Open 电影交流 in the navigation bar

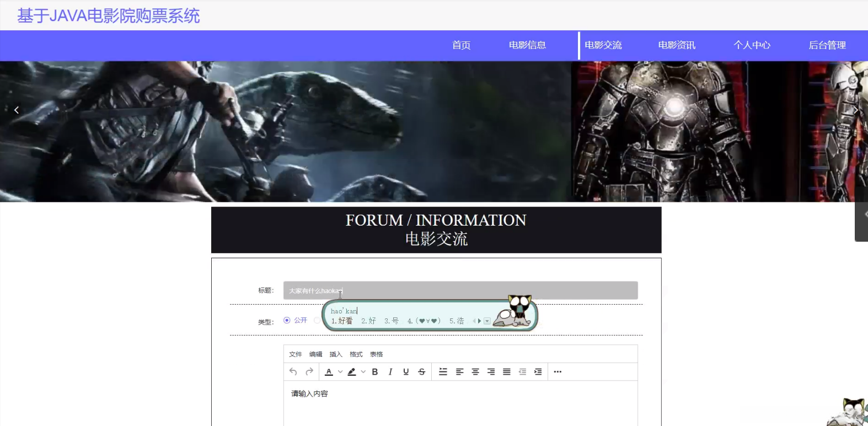coord(603,45)
